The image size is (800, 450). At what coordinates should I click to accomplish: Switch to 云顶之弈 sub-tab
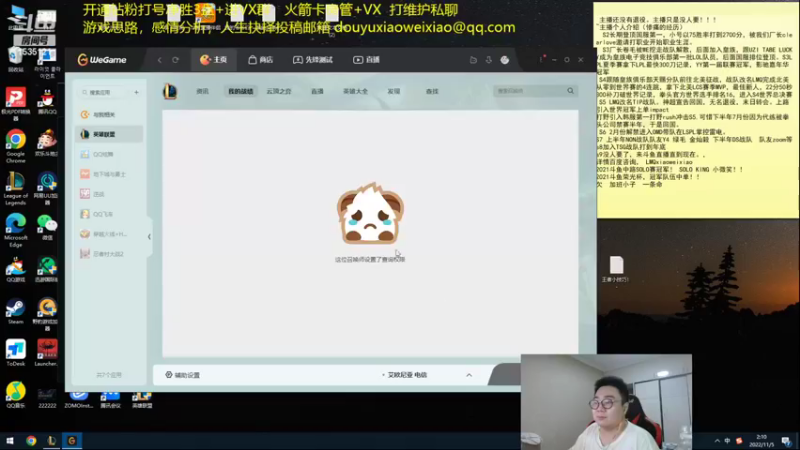click(279, 91)
